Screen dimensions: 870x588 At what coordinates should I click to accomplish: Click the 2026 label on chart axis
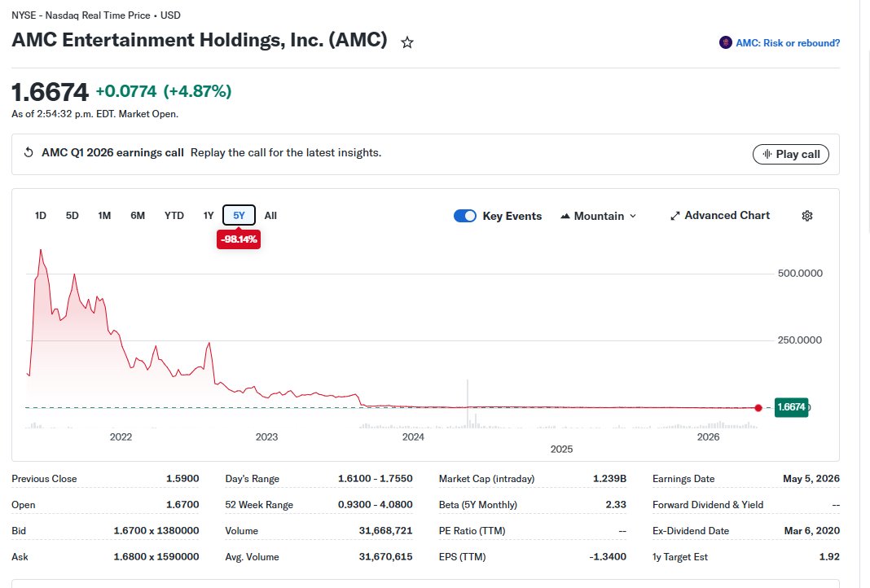709,437
